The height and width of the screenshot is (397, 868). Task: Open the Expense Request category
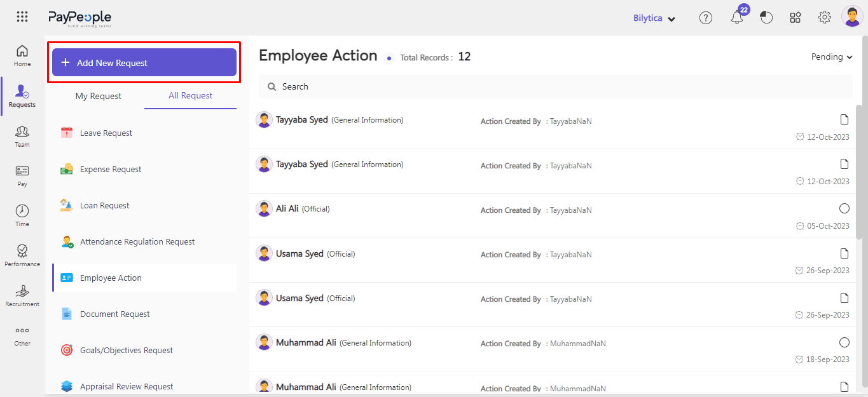111,170
